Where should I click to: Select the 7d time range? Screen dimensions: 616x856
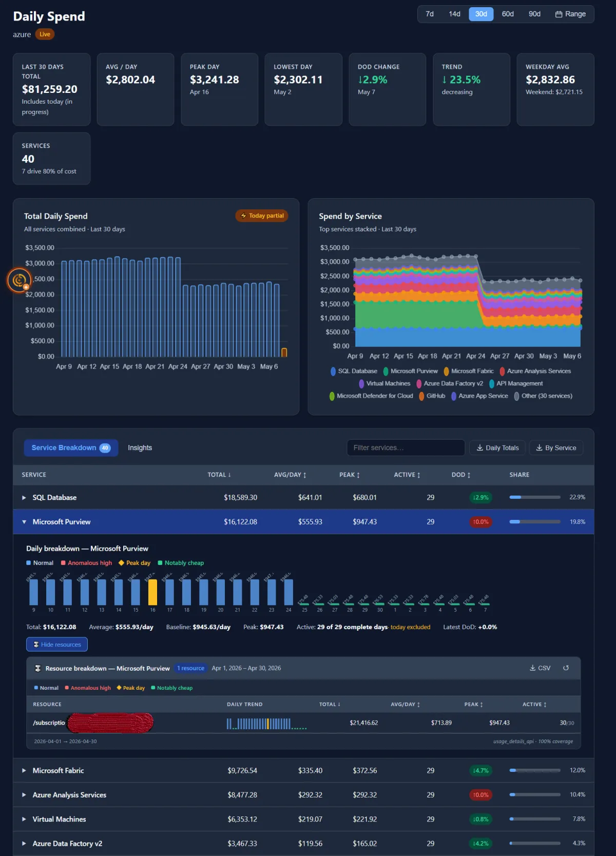pos(430,14)
